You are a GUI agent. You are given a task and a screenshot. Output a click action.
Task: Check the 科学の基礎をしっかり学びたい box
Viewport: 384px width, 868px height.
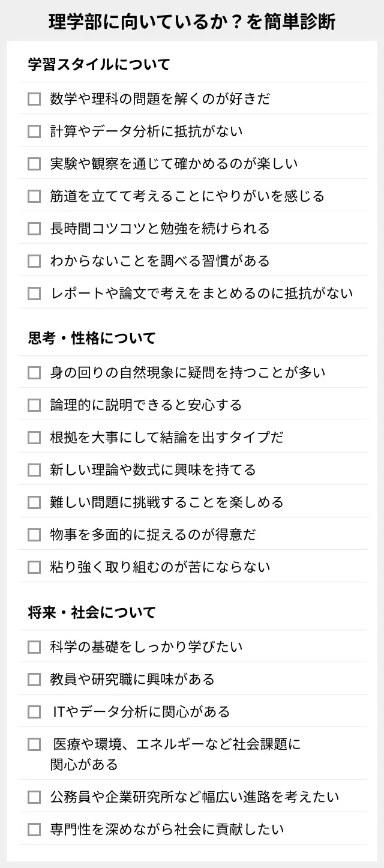34,647
